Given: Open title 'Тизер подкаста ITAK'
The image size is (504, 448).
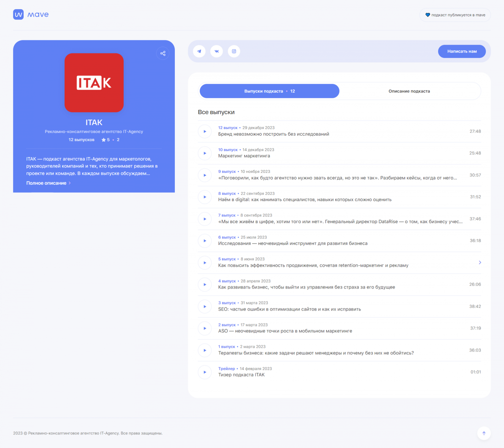Looking at the screenshot, I should pyautogui.click(x=241, y=375).
